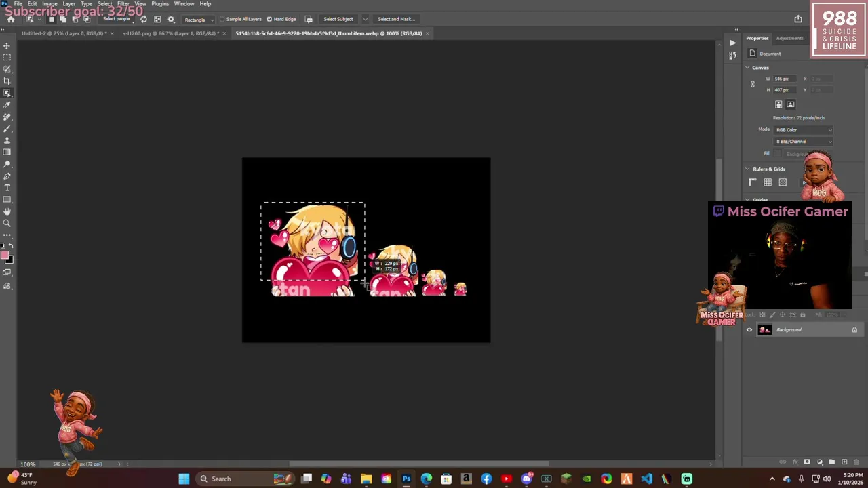
Task: Open the options bar gear settings
Action: [x=171, y=19]
